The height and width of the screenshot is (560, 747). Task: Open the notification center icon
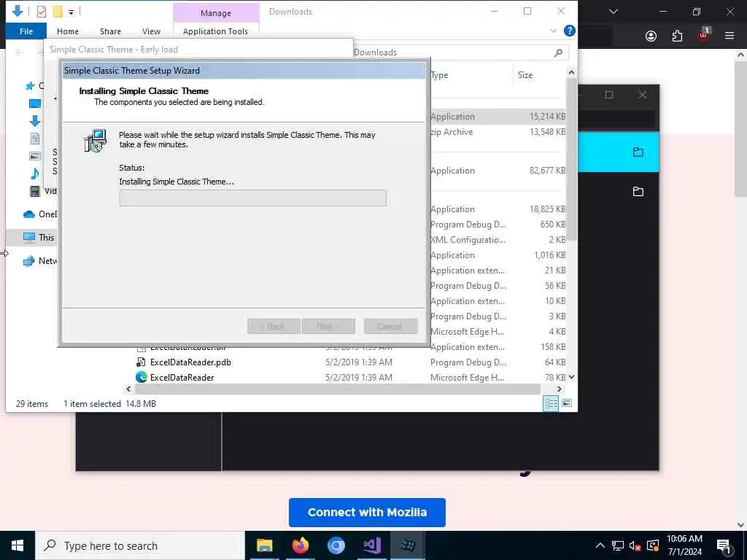[724, 545]
